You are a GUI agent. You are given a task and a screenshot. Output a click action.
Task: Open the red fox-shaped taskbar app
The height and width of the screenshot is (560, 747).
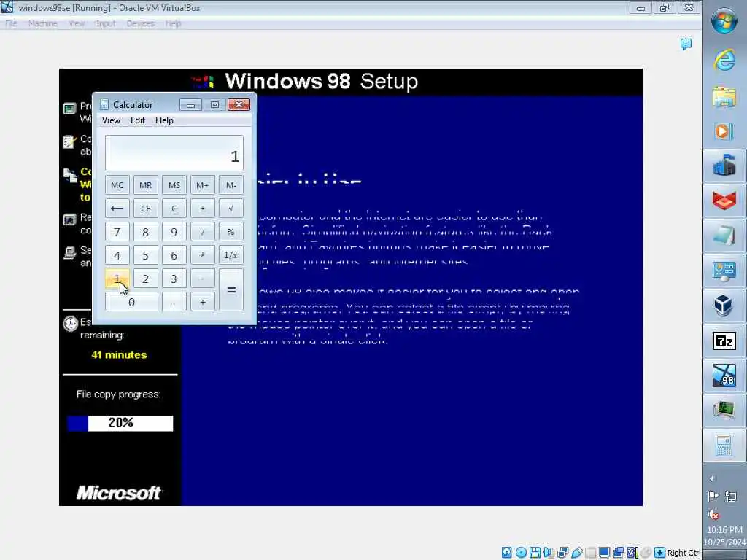[x=724, y=201]
